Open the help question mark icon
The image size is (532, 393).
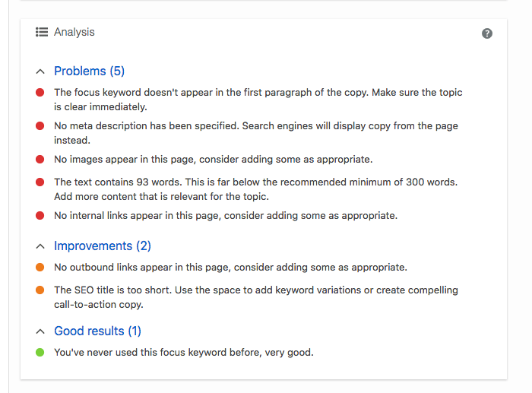[x=487, y=33]
